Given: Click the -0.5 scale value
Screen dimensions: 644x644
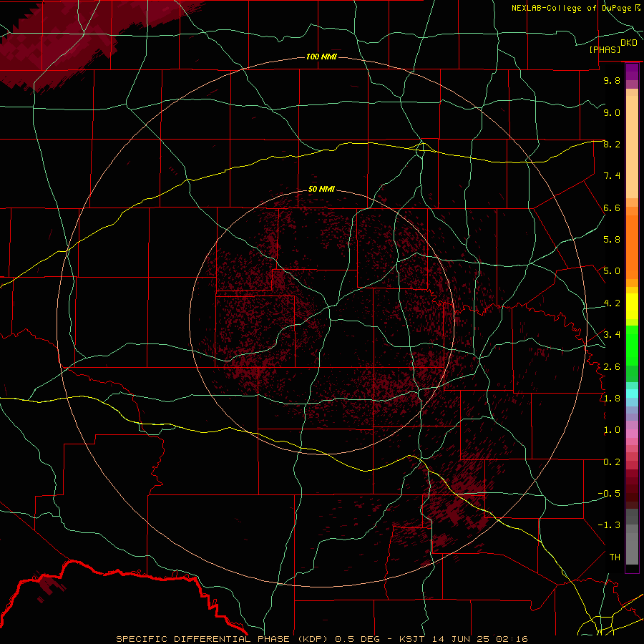Looking at the screenshot, I should (609, 494).
